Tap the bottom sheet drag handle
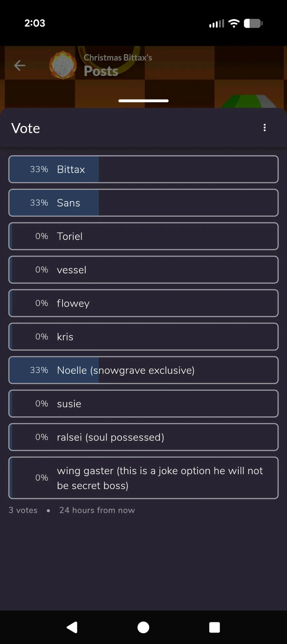 pyautogui.click(x=143, y=101)
